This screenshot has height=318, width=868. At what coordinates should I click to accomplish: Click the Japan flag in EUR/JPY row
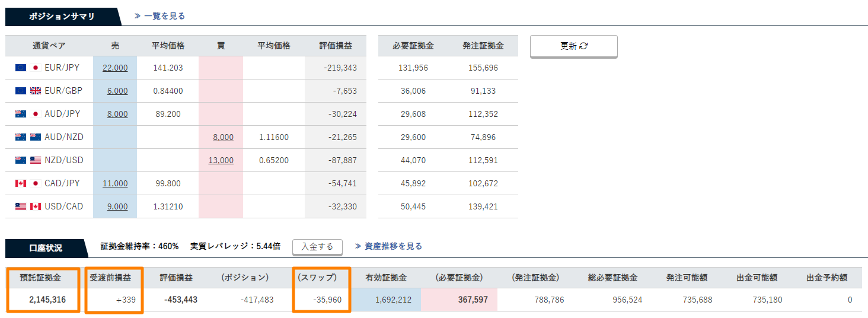[x=36, y=68]
